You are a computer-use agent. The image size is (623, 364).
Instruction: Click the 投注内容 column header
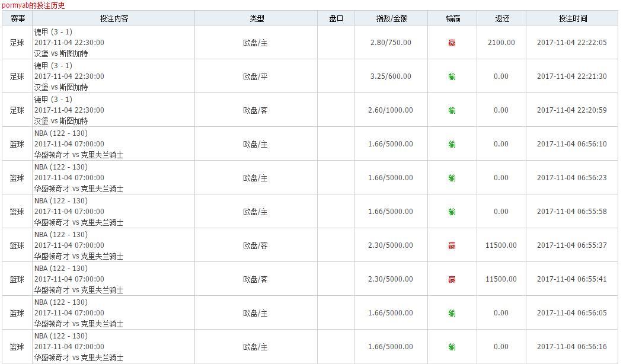114,18
